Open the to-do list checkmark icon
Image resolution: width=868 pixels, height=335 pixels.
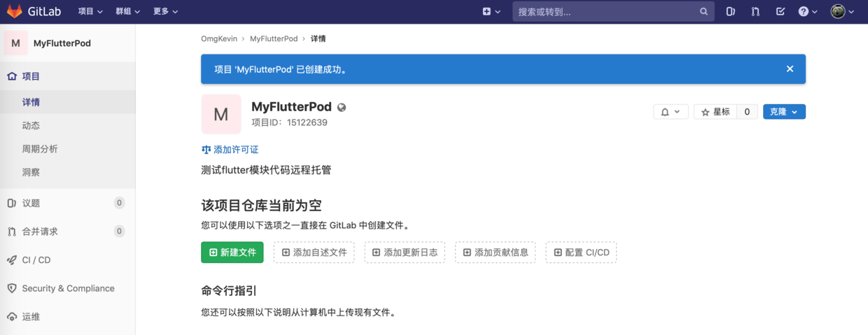coord(780,12)
